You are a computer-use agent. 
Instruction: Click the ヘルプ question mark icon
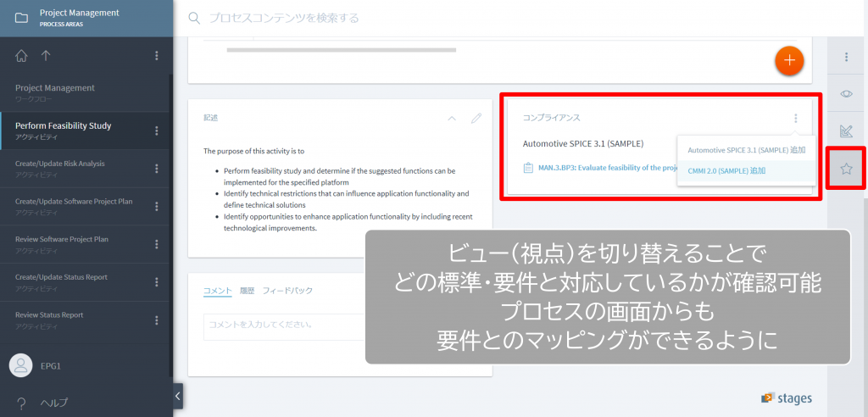pos(21,403)
